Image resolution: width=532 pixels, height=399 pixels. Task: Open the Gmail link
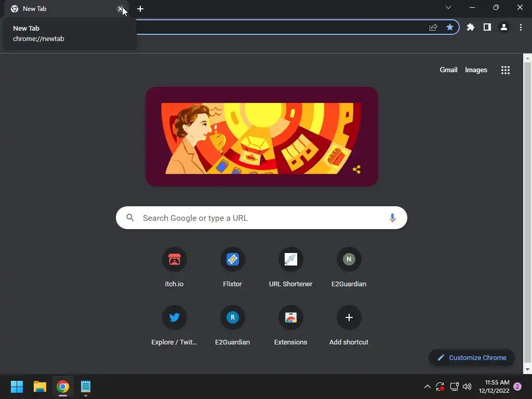pyautogui.click(x=448, y=70)
